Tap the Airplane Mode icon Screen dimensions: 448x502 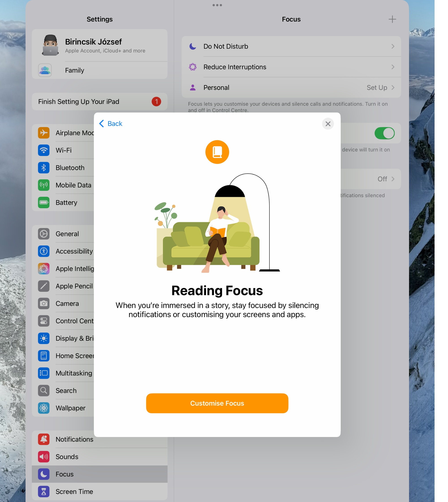click(x=44, y=133)
